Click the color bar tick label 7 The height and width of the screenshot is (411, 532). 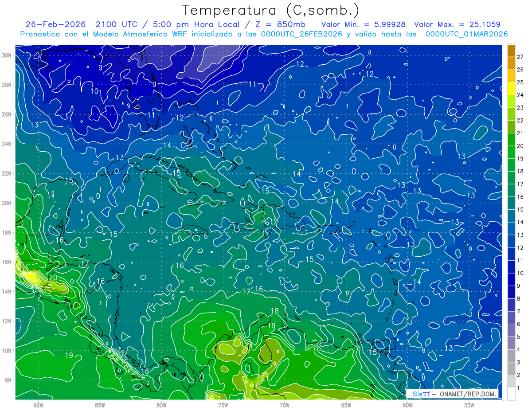click(519, 312)
